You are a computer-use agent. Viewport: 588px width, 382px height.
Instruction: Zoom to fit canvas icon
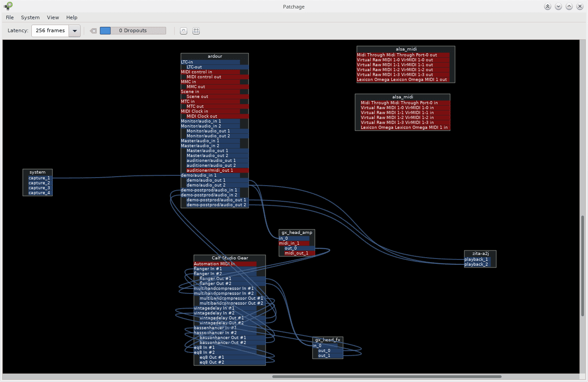(196, 31)
